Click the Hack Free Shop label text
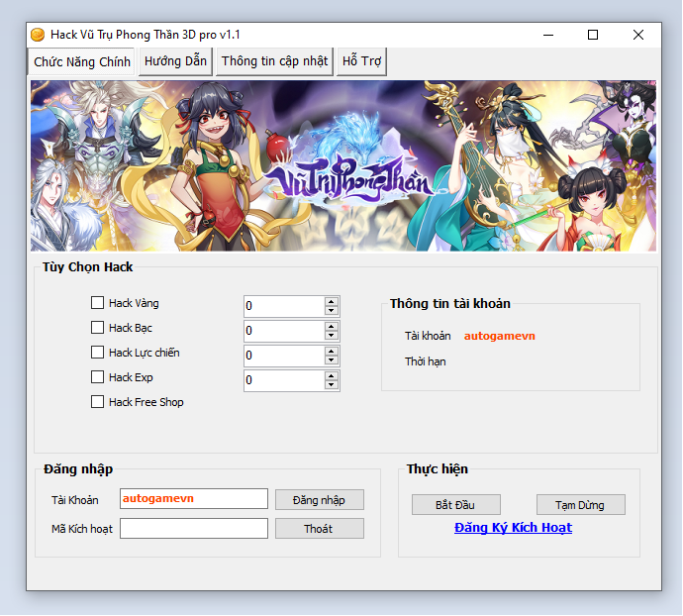The height and width of the screenshot is (616, 683). pyautogui.click(x=146, y=402)
